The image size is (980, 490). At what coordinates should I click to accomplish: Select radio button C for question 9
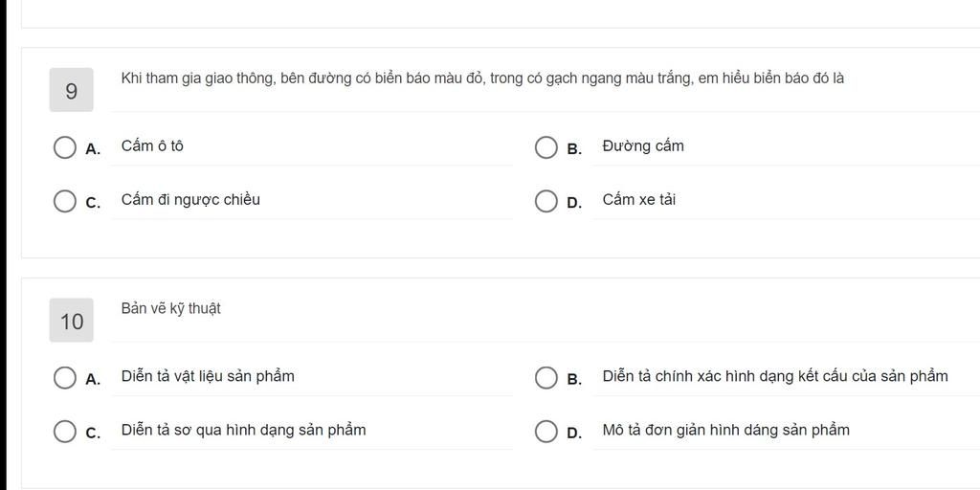point(65,201)
